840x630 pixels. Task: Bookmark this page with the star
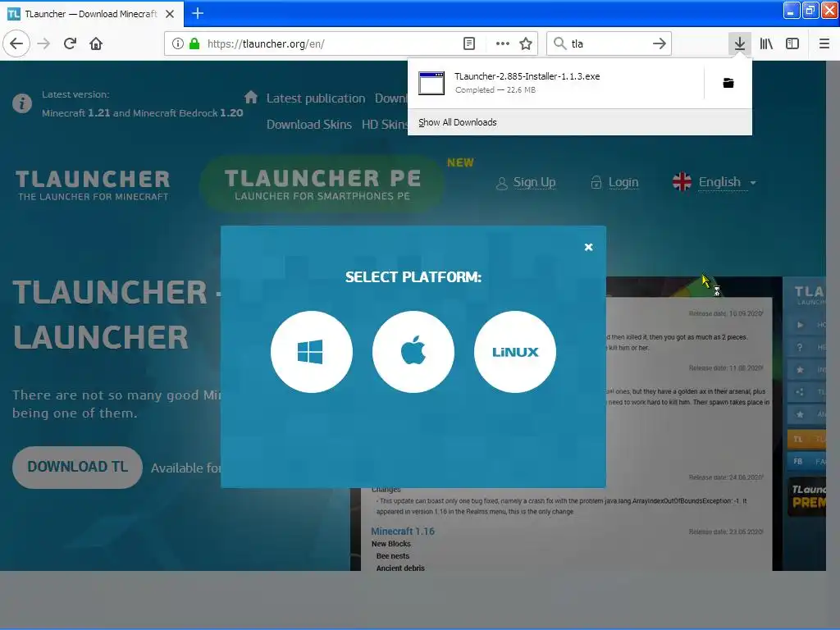tap(526, 43)
